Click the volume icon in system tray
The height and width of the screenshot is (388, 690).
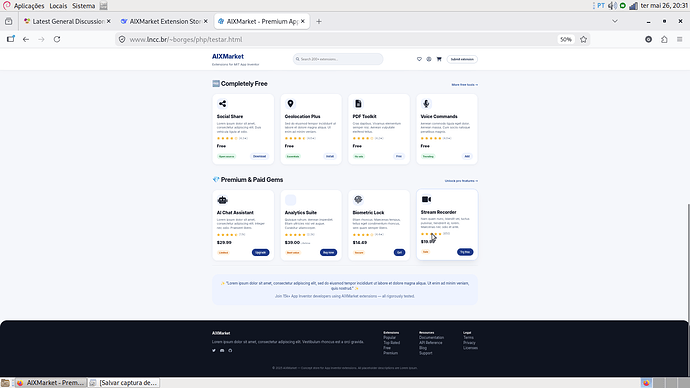pos(612,6)
